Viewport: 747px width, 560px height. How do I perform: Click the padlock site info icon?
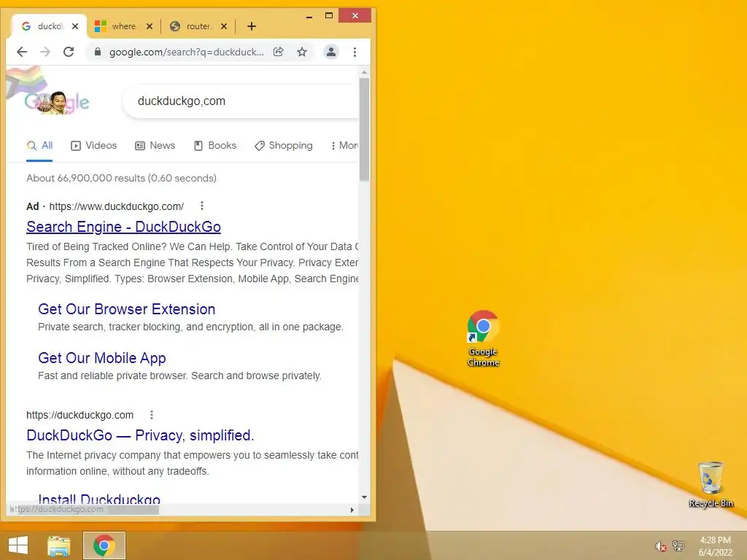tap(98, 52)
